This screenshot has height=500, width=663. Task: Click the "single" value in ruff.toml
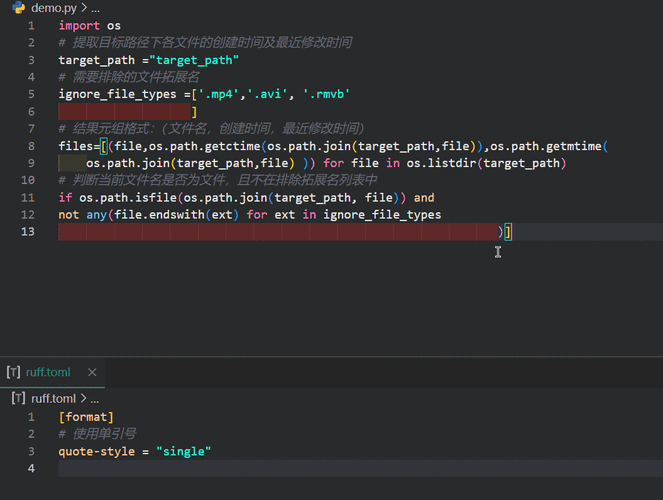click(x=184, y=451)
